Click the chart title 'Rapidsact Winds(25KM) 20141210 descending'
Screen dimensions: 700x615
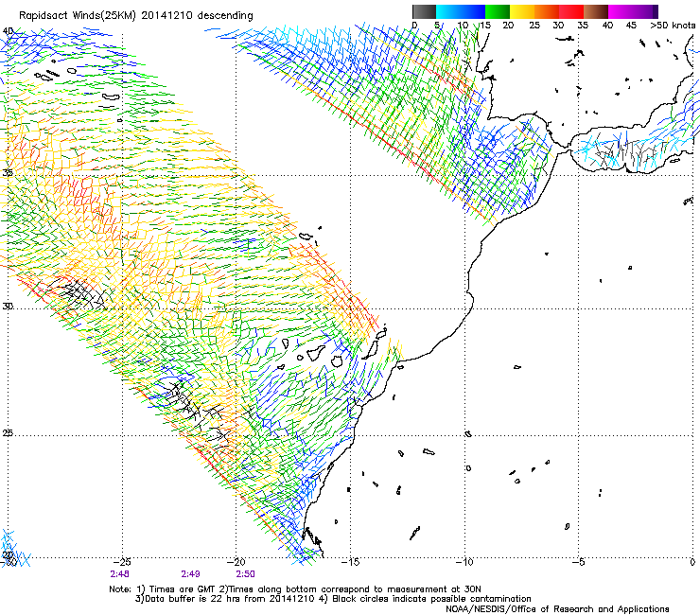pos(135,16)
